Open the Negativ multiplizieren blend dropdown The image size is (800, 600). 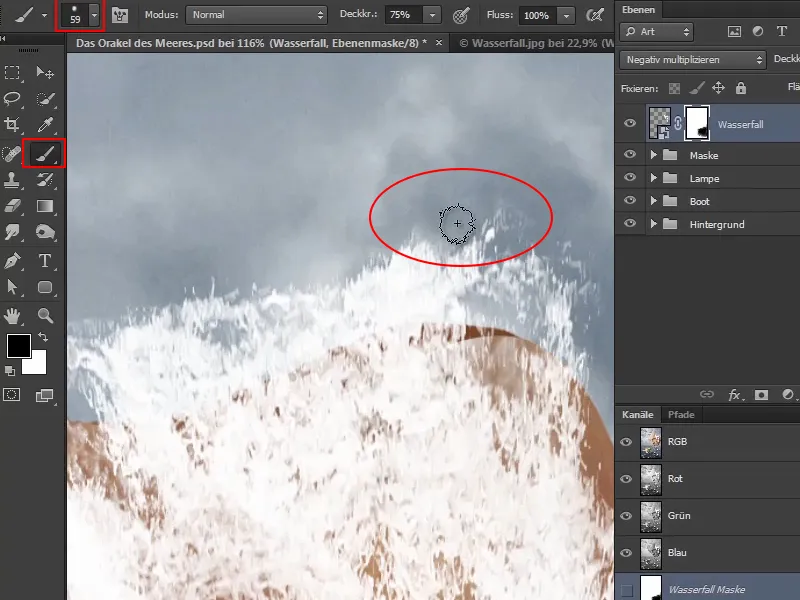click(x=693, y=60)
